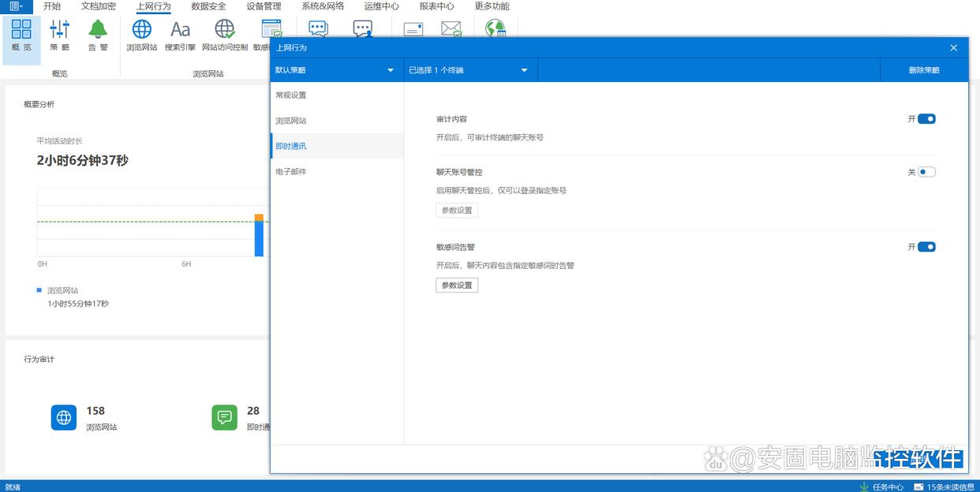Click the blue globe icon beside 158
This screenshot has height=492, width=980.
tap(64, 418)
